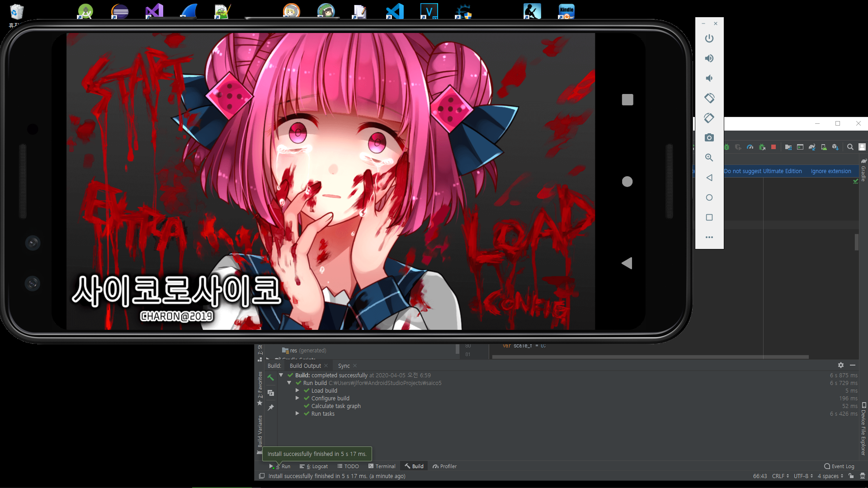868x488 pixels.
Task: Open the Event Log
Action: [x=840, y=466]
